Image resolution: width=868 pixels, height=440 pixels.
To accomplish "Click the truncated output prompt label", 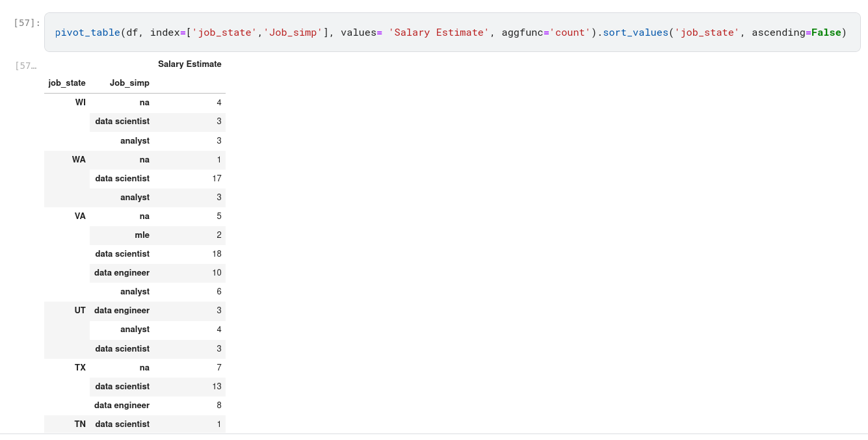I will [26, 66].
